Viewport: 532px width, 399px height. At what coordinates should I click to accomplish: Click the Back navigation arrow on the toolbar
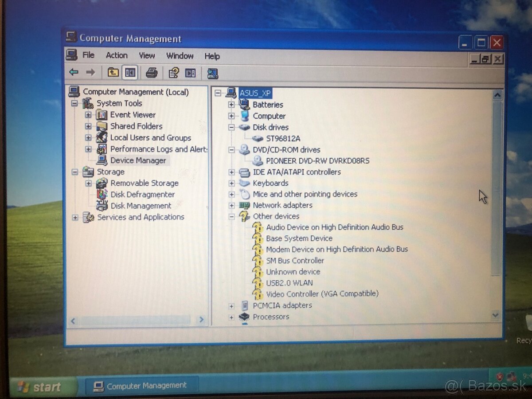74,72
